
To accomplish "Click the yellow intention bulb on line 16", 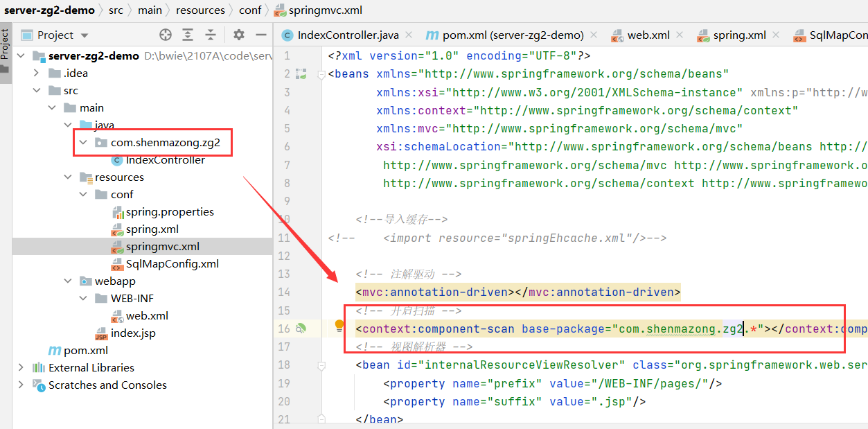I will (x=339, y=325).
